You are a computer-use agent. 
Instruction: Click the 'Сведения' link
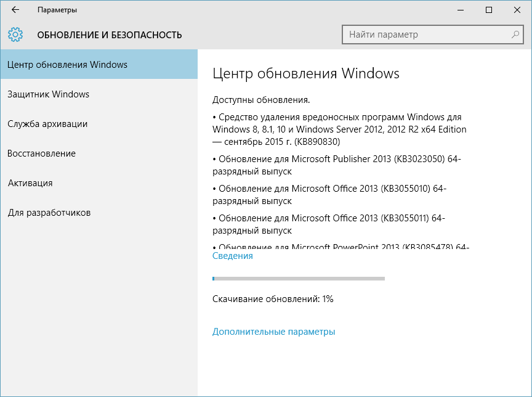coord(232,256)
